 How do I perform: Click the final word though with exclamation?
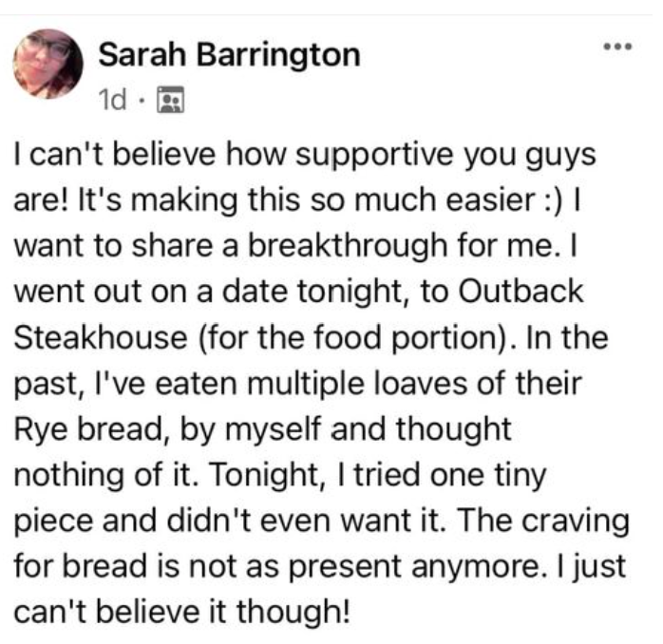[293, 613]
